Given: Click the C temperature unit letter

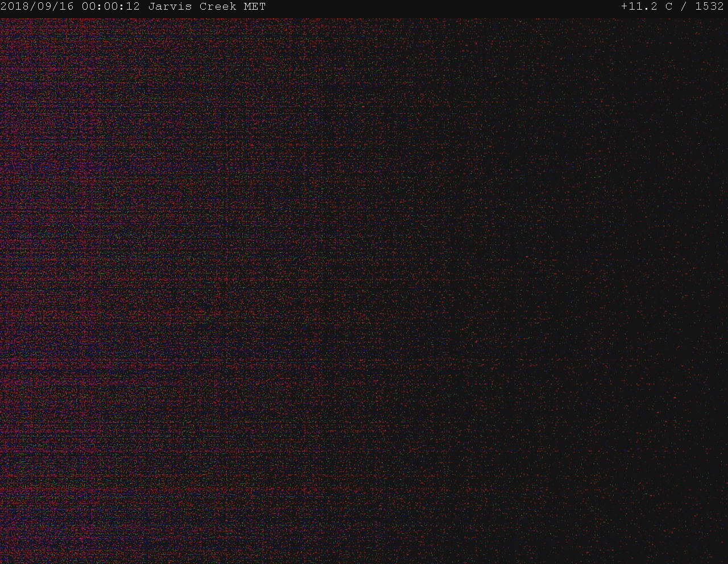Looking at the screenshot, I should [x=669, y=7].
